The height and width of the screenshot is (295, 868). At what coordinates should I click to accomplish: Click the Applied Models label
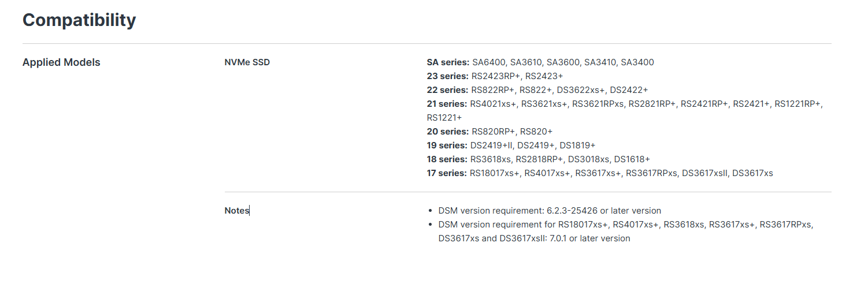tap(61, 62)
